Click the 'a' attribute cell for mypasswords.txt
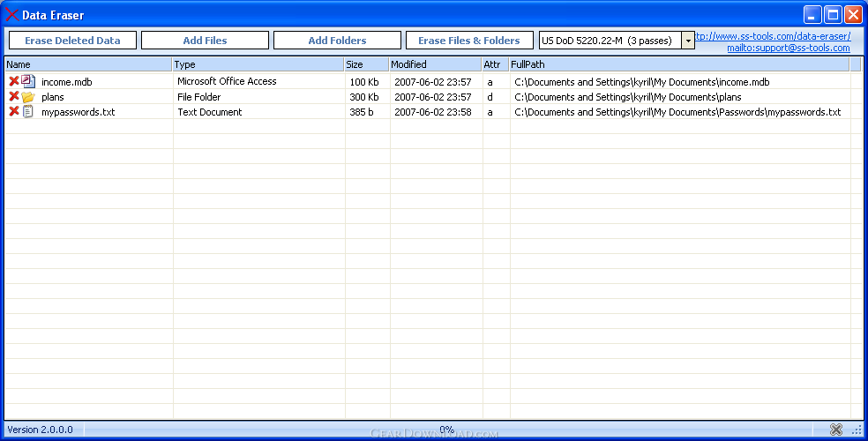 (490, 112)
